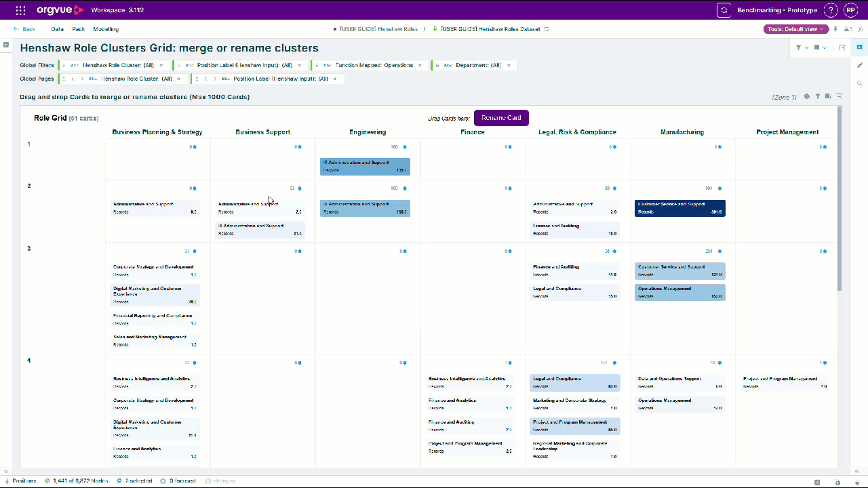
Task: Click the blue dot in Engineering row 1 cell
Action: [x=405, y=146]
